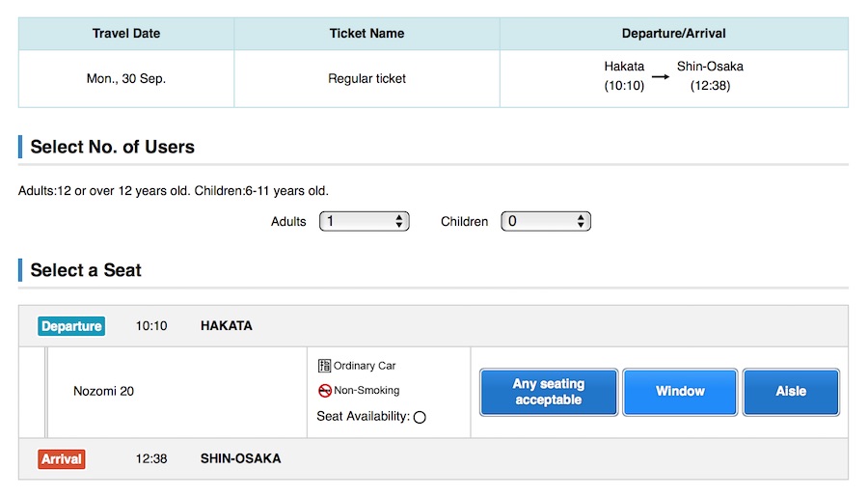Open the Children count dropdown

[545, 221]
